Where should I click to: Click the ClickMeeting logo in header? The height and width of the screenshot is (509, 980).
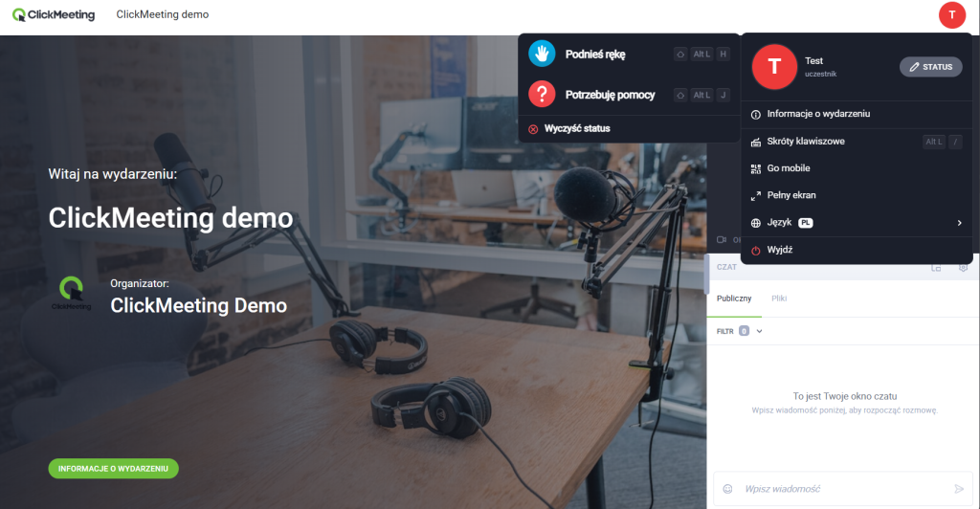point(54,15)
